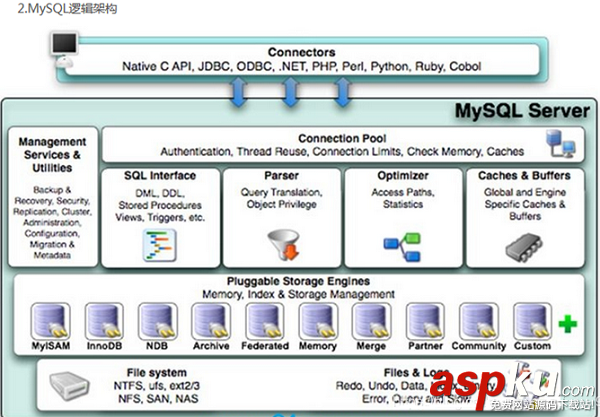
Task: Click 'Query Translation, Object Privilege' text
Action: click(x=282, y=198)
